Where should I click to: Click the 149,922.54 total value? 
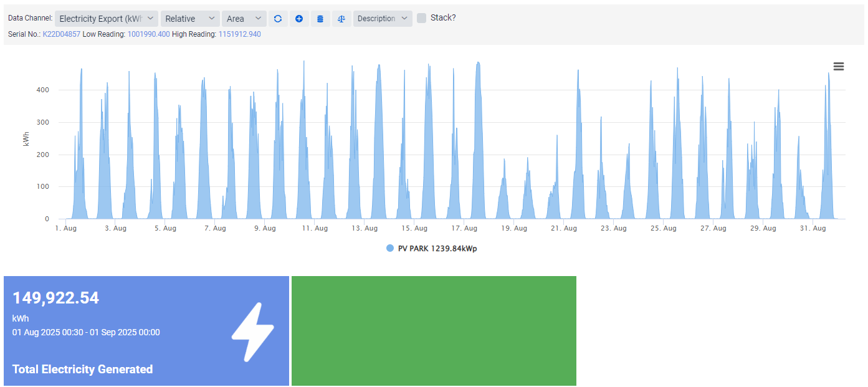tap(55, 298)
